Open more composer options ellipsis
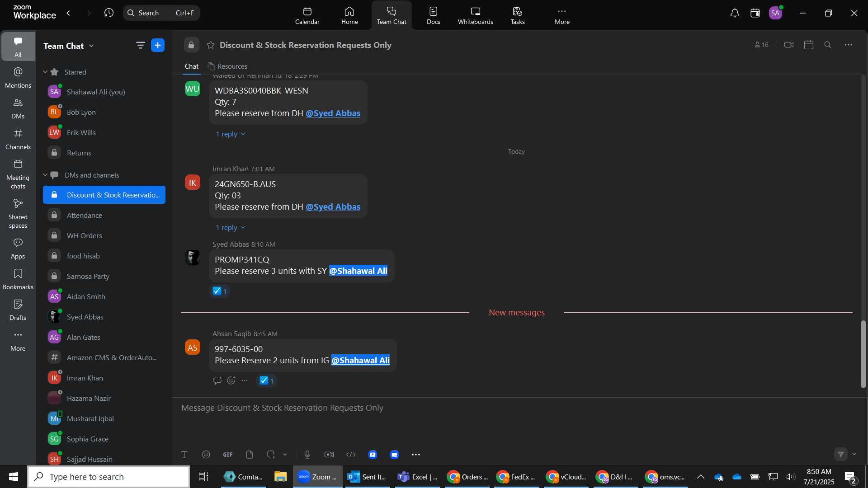This screenshot has width=868, height=488. 416,455
